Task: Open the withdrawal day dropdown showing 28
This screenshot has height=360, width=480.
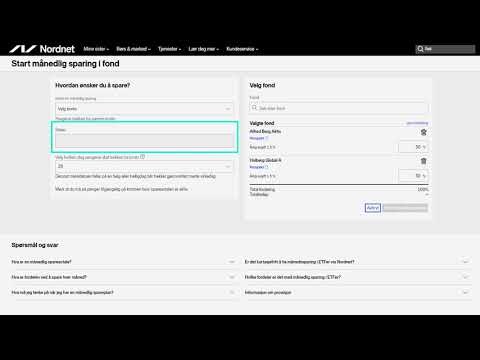Action: [x=144, y=166]
